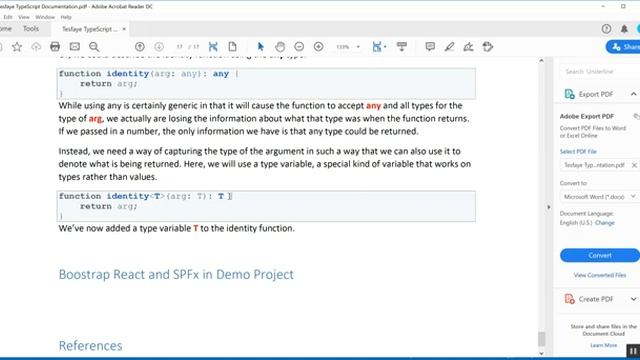
Task: Open the View menu
Action: tap(24, 17)
